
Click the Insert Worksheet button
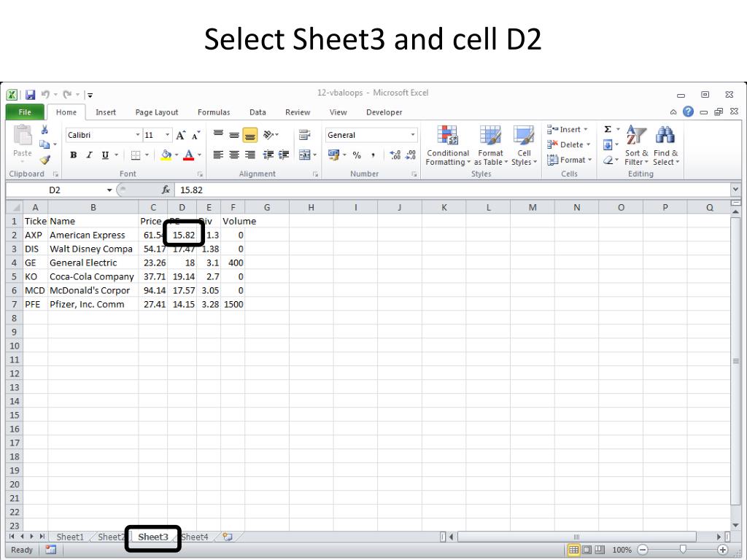[228, 537]
